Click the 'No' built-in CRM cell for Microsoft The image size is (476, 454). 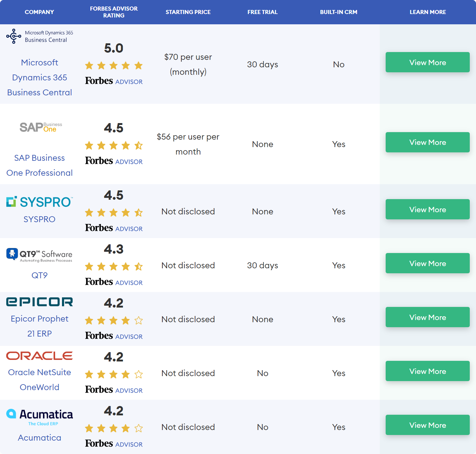(x=339, y=65)
